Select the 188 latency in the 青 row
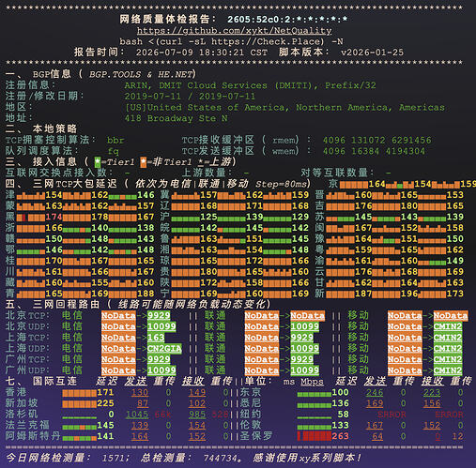Image resolution: width=476 pixels, height=468 pixels. pyautogui.click(x=146, y=294)
